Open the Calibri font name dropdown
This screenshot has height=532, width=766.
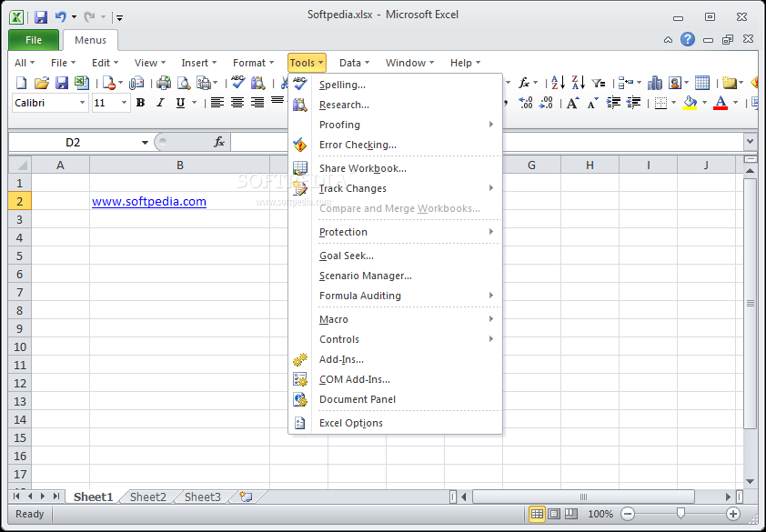(x=82, y=103)
